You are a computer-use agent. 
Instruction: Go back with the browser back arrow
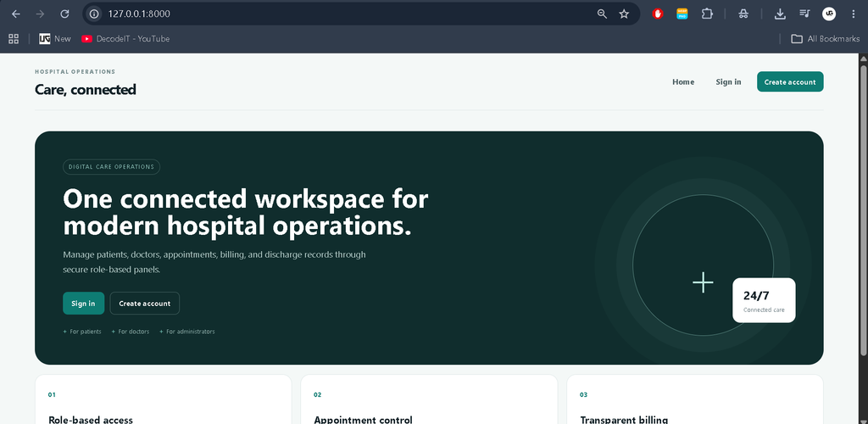tap(16, 14)
